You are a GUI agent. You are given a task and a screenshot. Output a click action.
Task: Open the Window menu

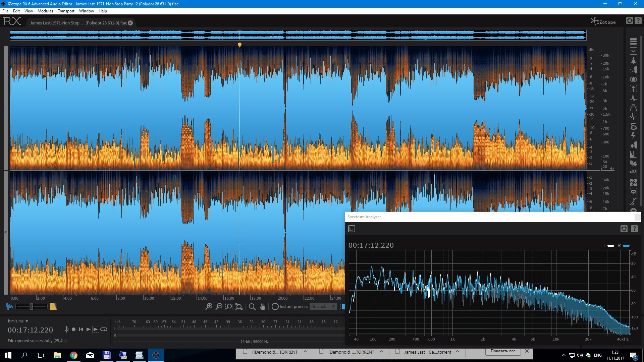click(87, 11)
